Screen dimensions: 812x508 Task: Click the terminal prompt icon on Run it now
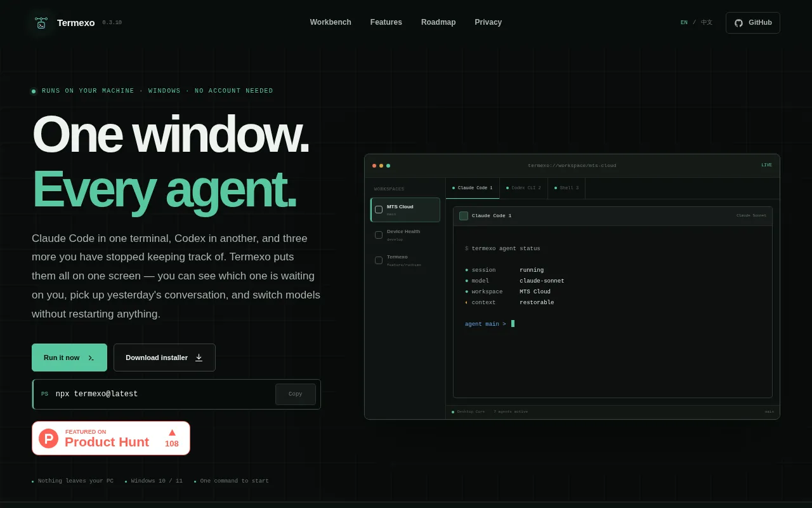pos(91,358)
